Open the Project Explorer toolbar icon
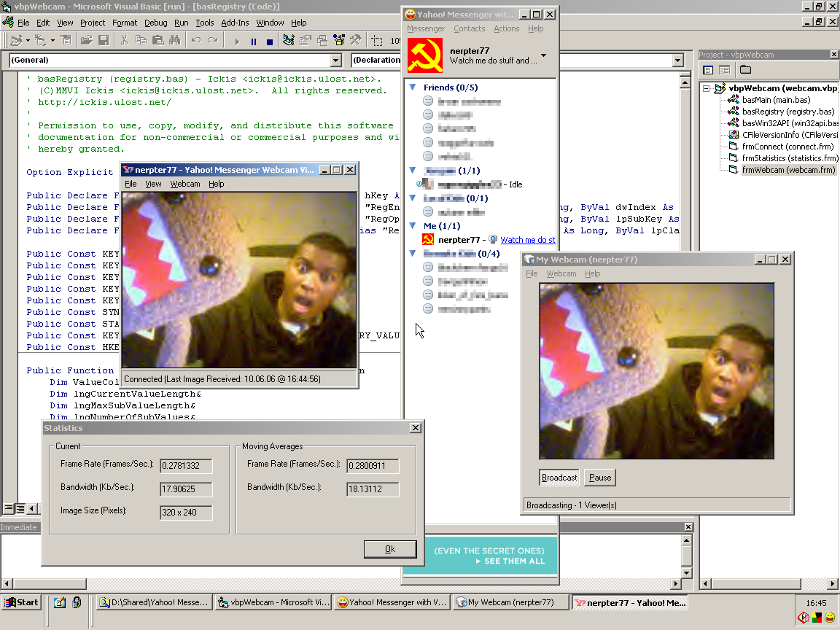 pos(289,40)
